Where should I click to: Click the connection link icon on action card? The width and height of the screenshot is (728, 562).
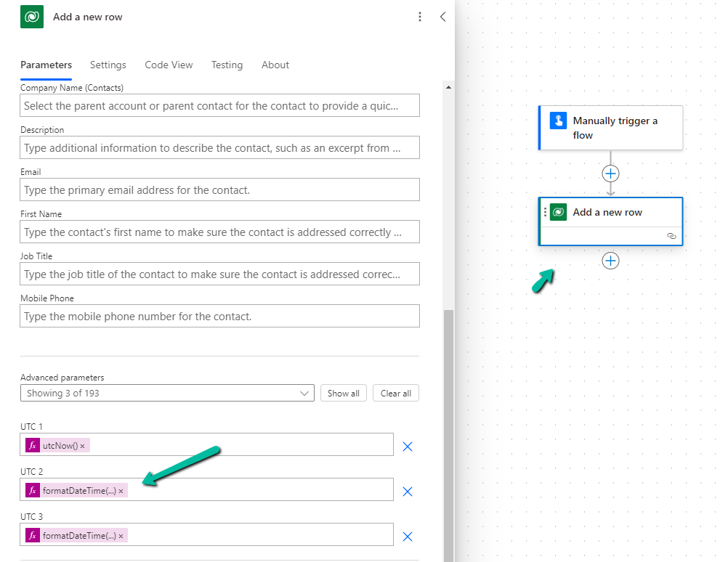click(671, 236)
